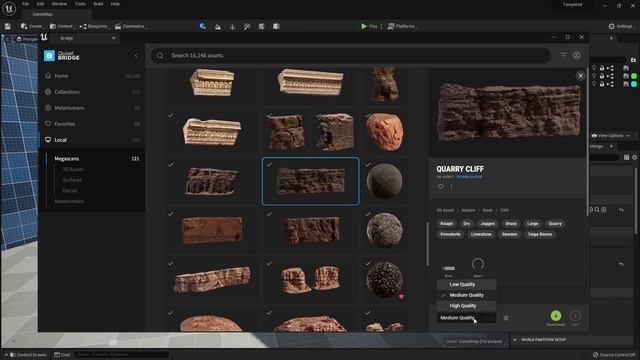Switch to Landscape mode icon
Viewport: 640px width, 360px height.
[x=218, y=27]
